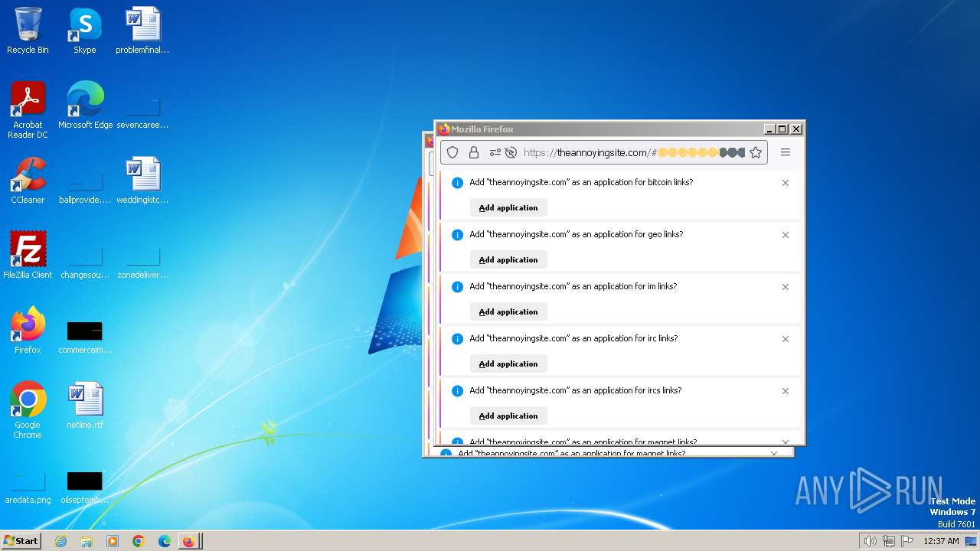Dismiss the ircs links notification
The height and width of the screenshot is (551, 980).
(x=786, y=391)
